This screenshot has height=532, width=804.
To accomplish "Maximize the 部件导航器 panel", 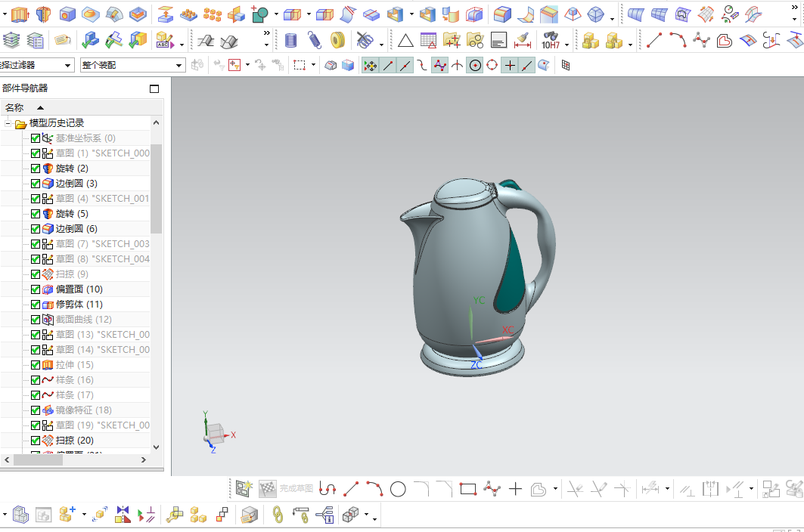I will [154, 88].
